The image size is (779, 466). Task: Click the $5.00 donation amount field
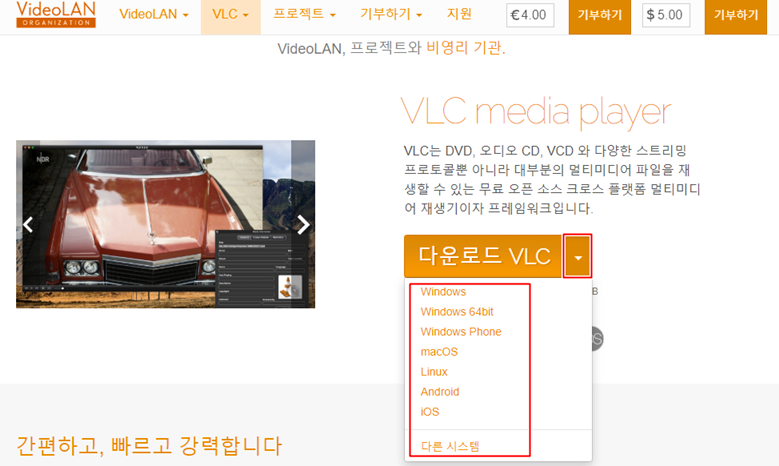(666, 15)
